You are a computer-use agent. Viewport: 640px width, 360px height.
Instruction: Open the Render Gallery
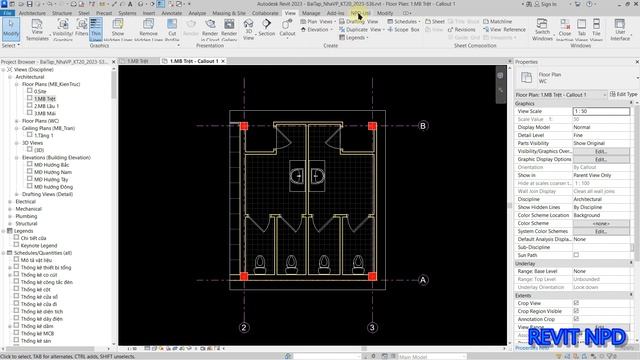229,29
